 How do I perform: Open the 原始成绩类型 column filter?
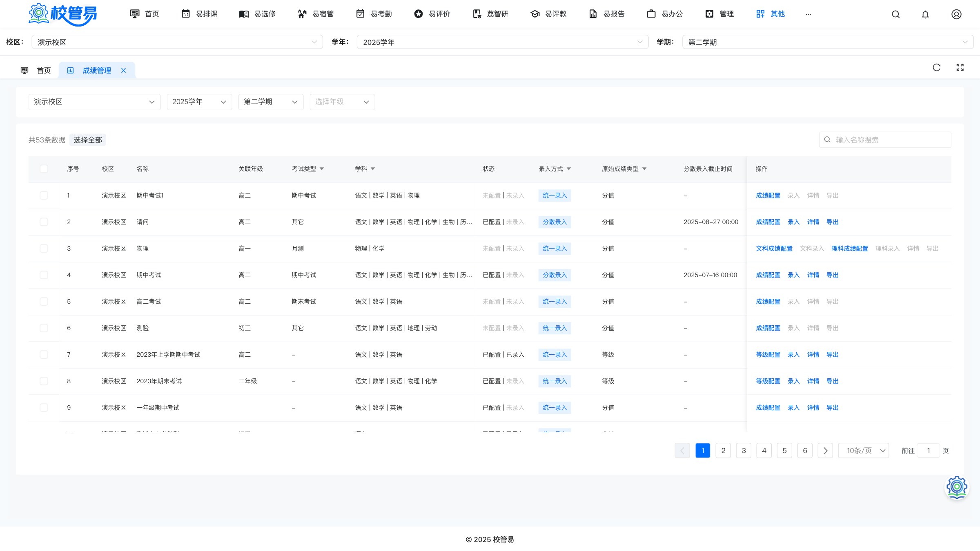[644, 169]
